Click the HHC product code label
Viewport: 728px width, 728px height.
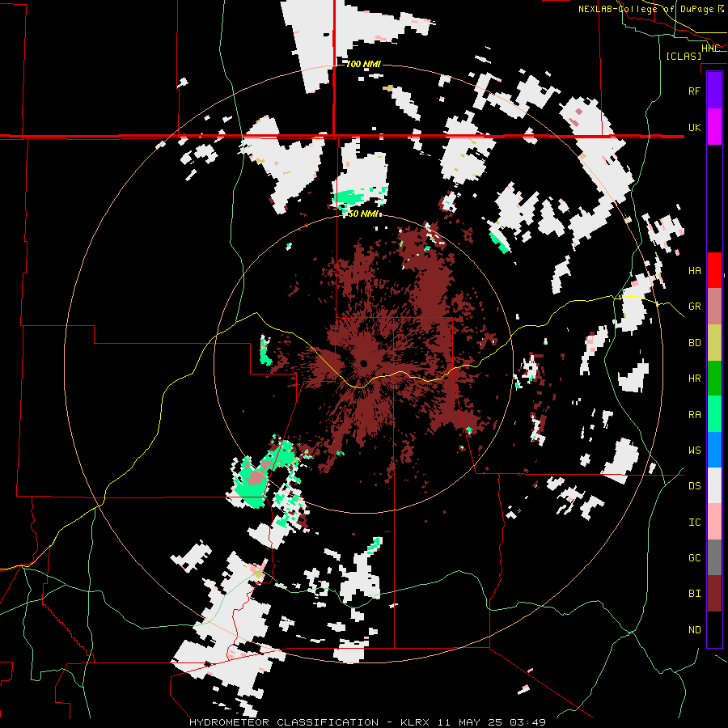(x=710, y=49)
